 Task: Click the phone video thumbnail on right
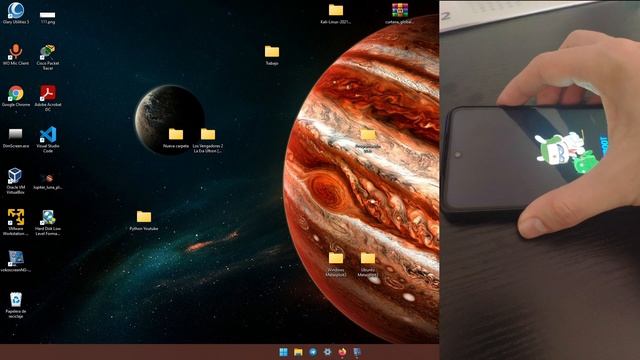(540, 180)
